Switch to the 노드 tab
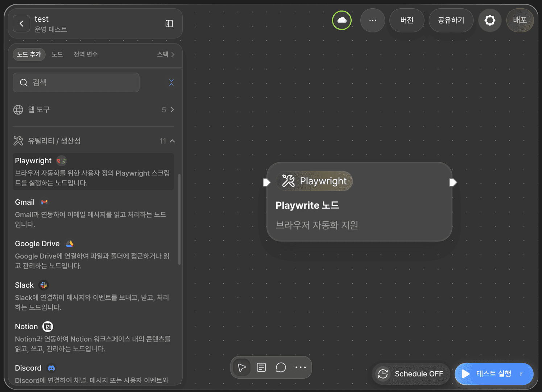 57,54
